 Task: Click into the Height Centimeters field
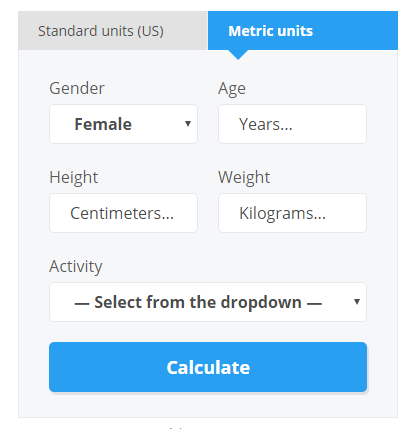(x=123, y=213)
